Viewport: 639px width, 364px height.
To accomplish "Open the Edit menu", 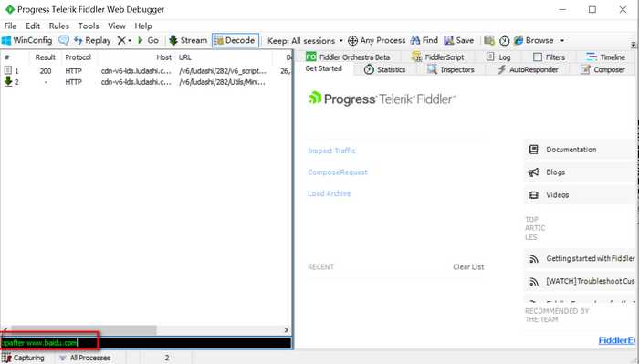I will point(33,26).
